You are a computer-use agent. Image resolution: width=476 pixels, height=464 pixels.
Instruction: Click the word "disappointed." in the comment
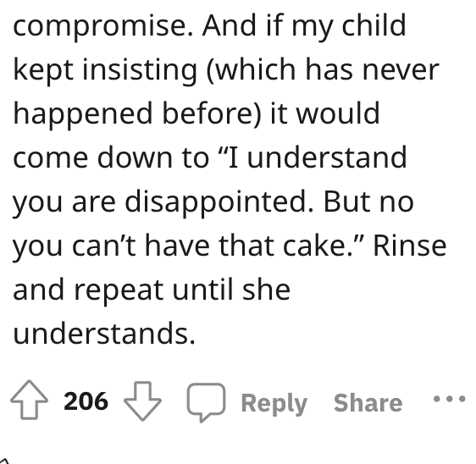pos(219,202)
